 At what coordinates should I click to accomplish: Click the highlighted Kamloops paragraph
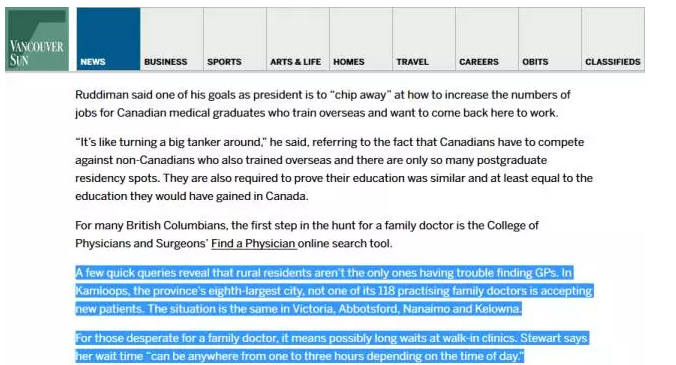[334, 291]
